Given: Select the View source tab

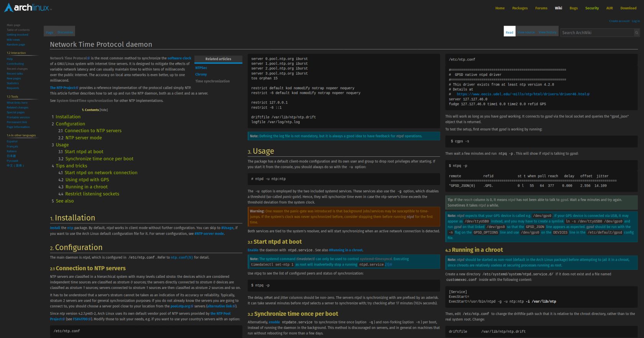Looking at the screenshot, I should point(526,32).
